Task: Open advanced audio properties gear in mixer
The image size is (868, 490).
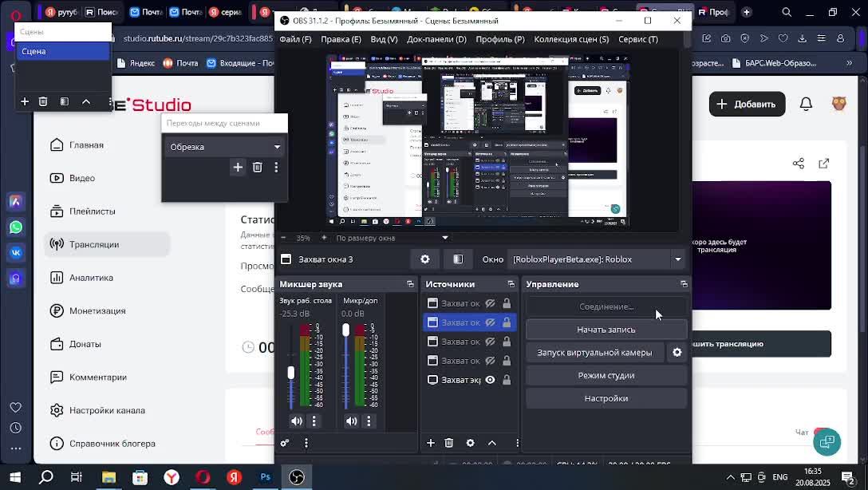Action: [285, 443]
